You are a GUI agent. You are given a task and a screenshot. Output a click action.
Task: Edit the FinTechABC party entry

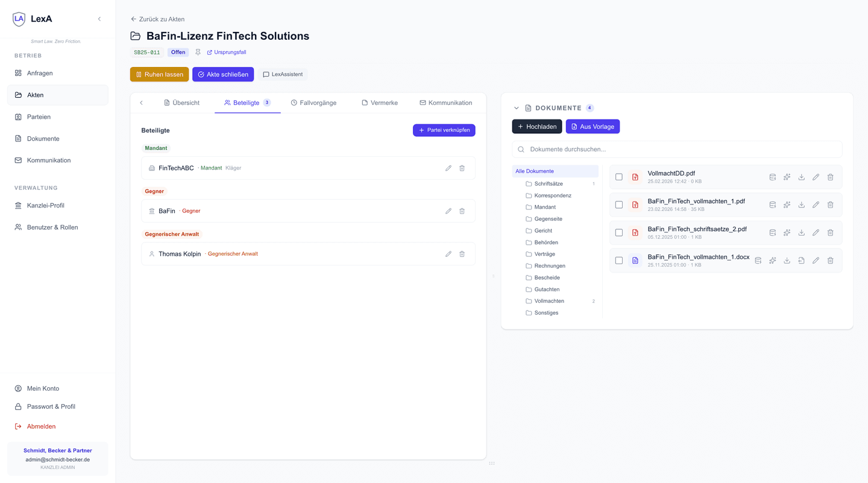pyautogui.click(x=448, y=168)
